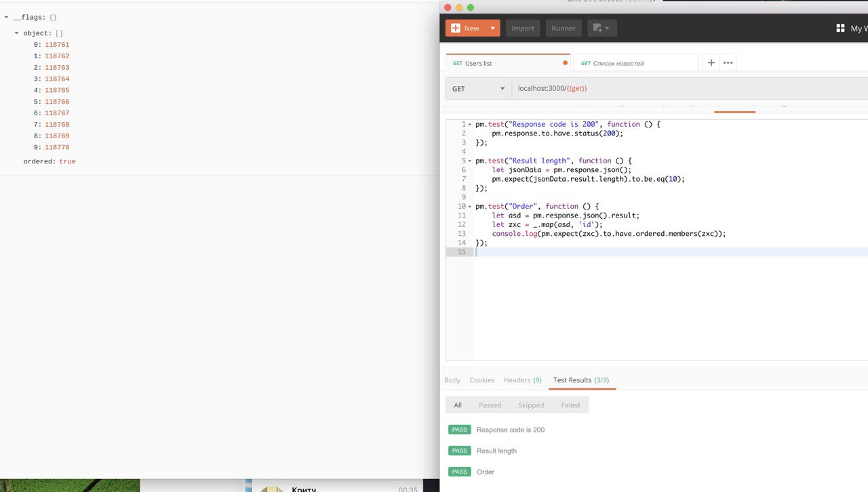Select array entry 8: 118769
The height and width of the screenshot is (492, 868).
(52, 136)
